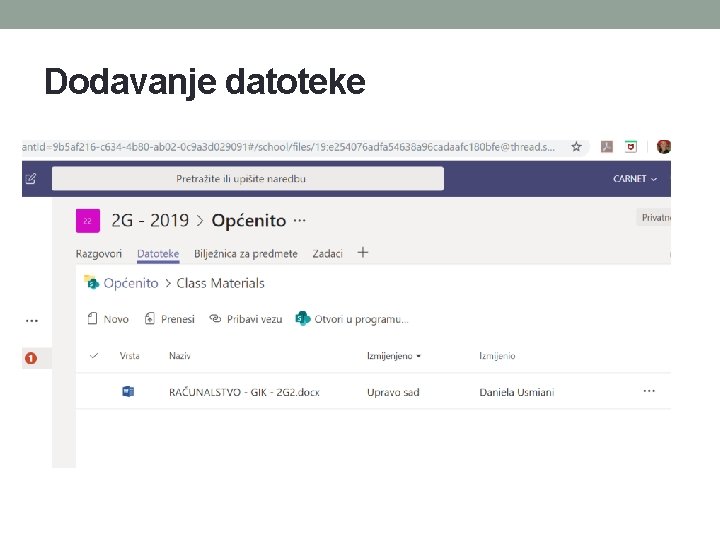This screenshot has width=720, height=540.
Task: Expand the CARNET account dropdown
Action: click(x=635, y=179)
